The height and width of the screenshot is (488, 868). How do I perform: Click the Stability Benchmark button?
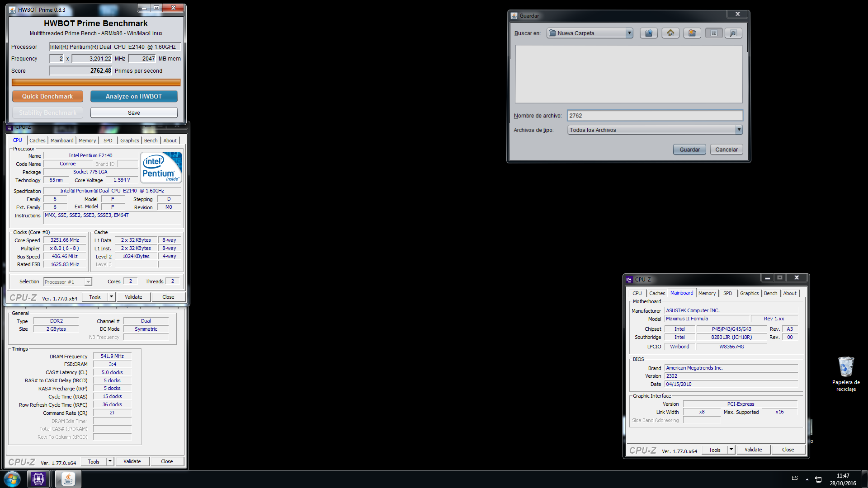pos(47,113)
